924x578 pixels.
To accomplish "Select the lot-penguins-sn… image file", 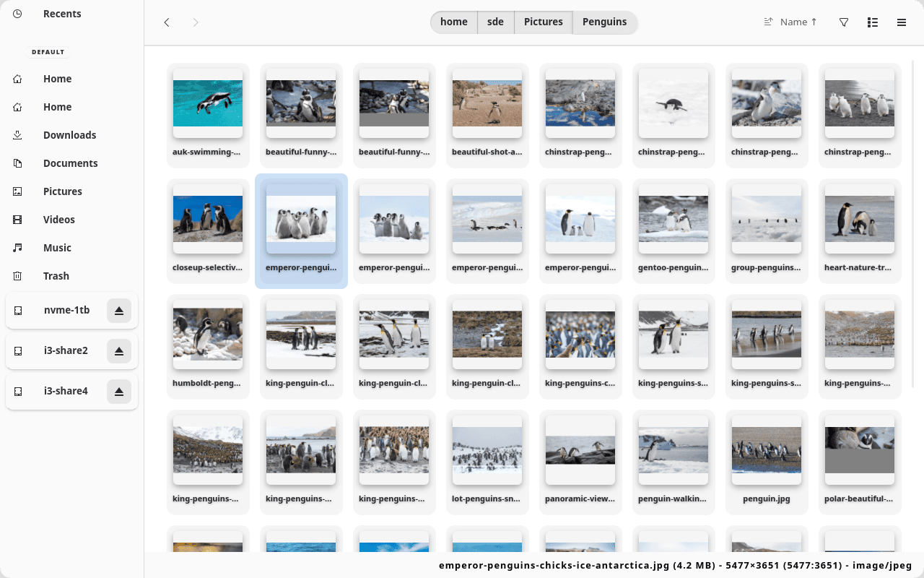I will [x=487, y=462].
